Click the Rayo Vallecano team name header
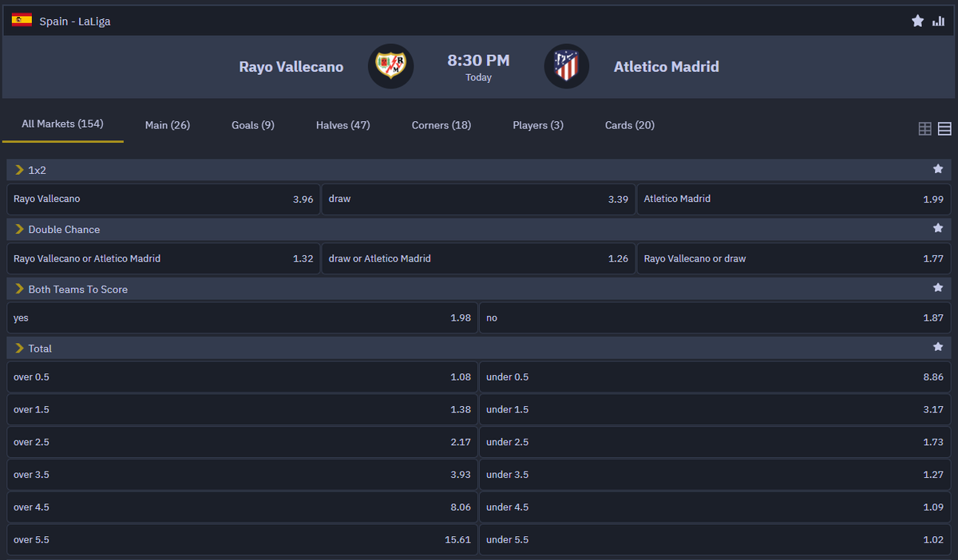 tap(291, 67)
